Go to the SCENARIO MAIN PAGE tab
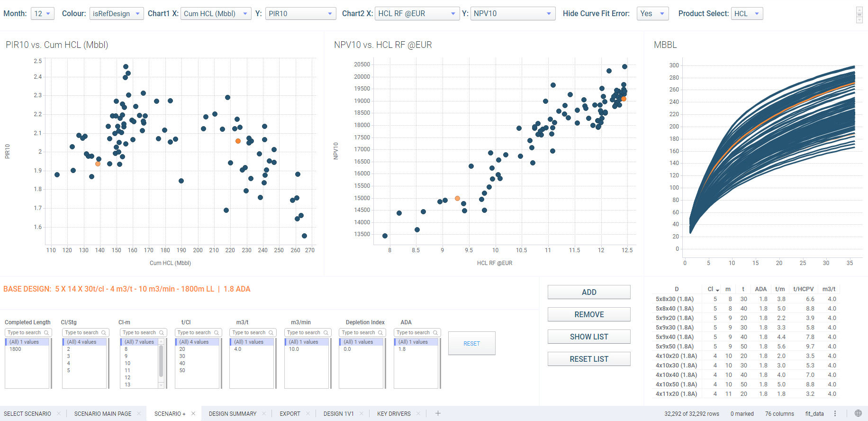This screenshot has width=868, height=421. click(x=103, y=413)
